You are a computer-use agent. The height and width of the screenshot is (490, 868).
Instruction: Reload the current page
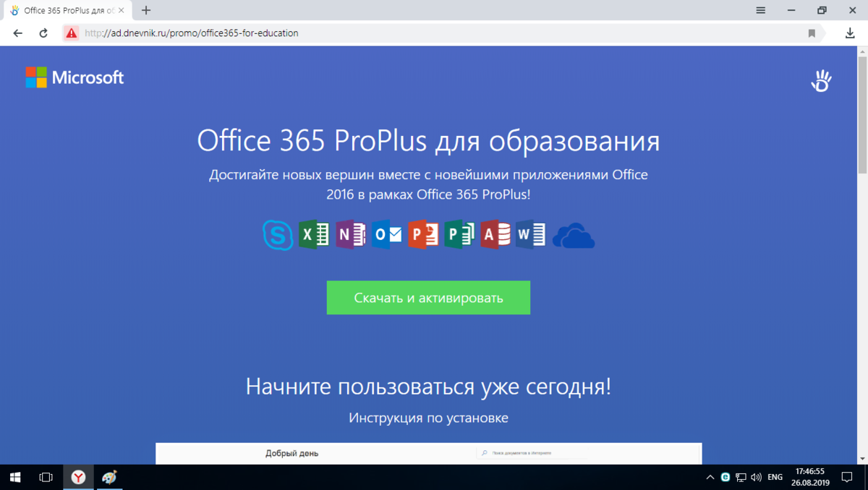click(x=45, y=33)
